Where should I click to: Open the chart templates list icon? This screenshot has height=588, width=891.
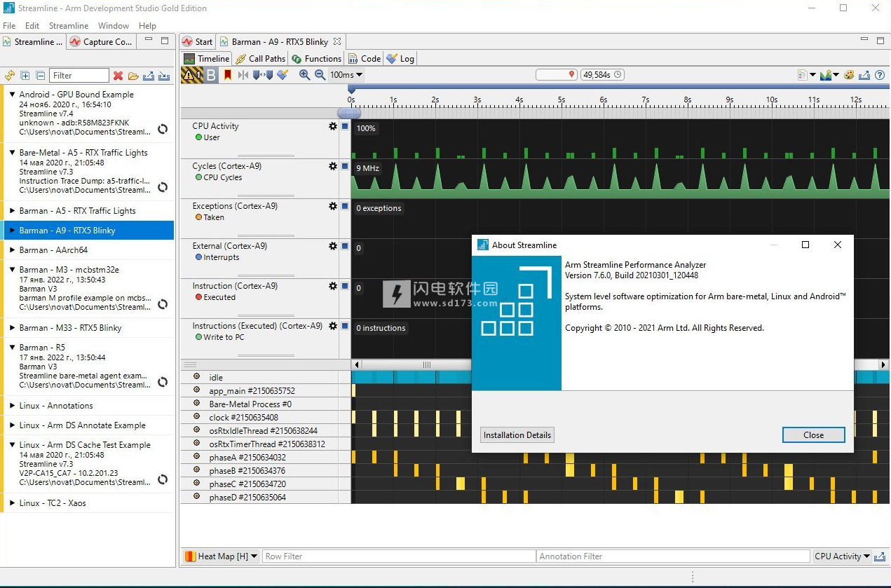coord(803,75)
